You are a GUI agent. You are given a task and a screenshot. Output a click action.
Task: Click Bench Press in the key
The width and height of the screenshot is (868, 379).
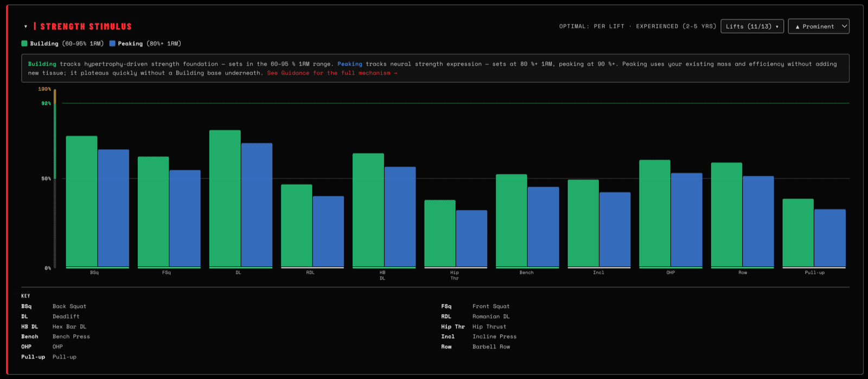(71, 337)
